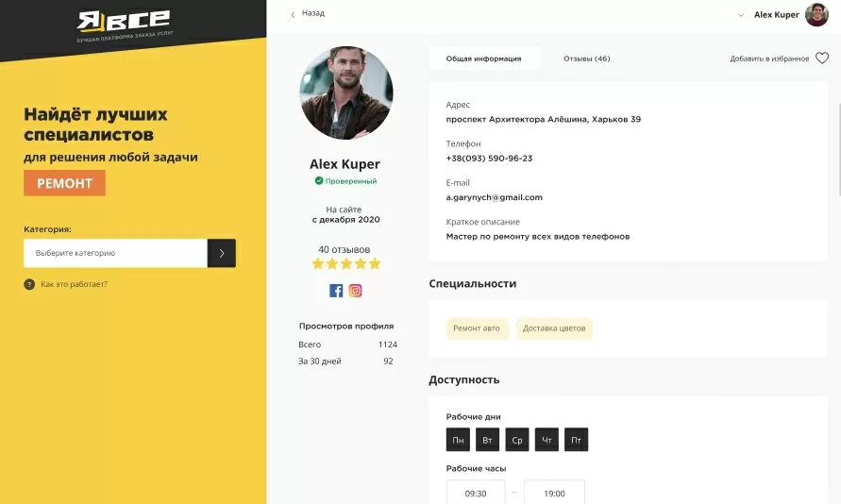
Task: Select the Общая информация tab
Action: [484, 59]
